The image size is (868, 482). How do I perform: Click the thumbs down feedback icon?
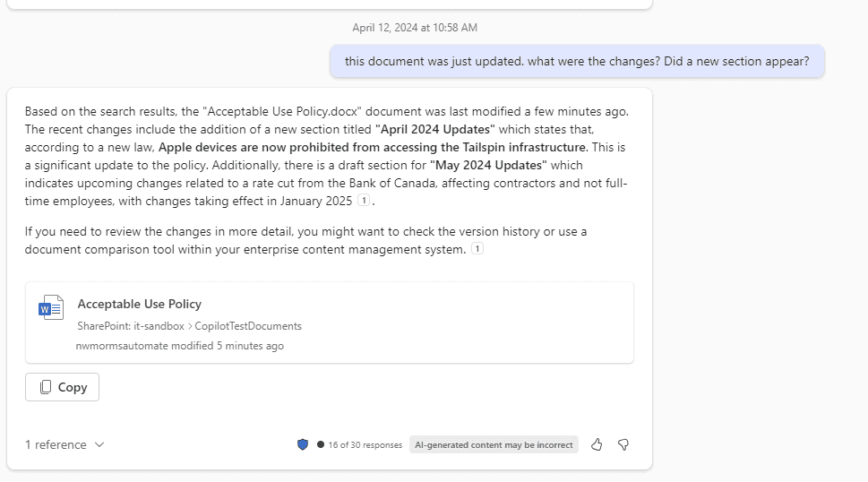click(x=623, y=444)
